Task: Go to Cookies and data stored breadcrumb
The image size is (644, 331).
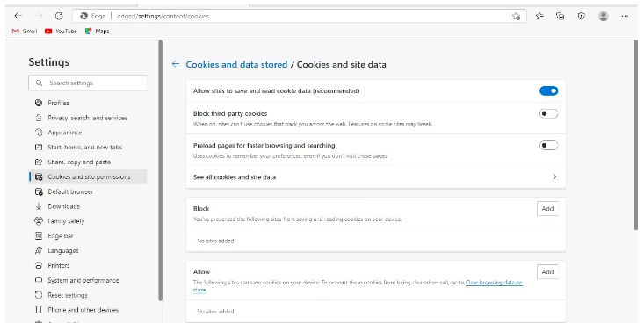Action: click(236, 64)
